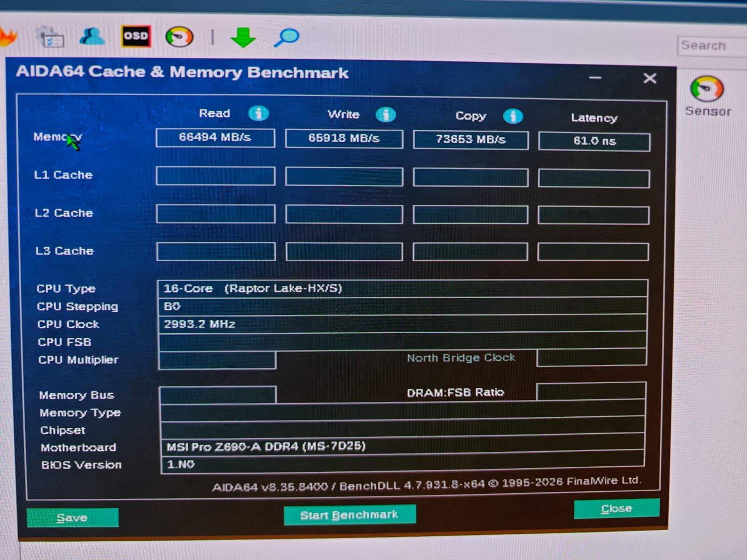
Task: Select the Memory Write value 65918 MB/s
Action: point(344,139)
